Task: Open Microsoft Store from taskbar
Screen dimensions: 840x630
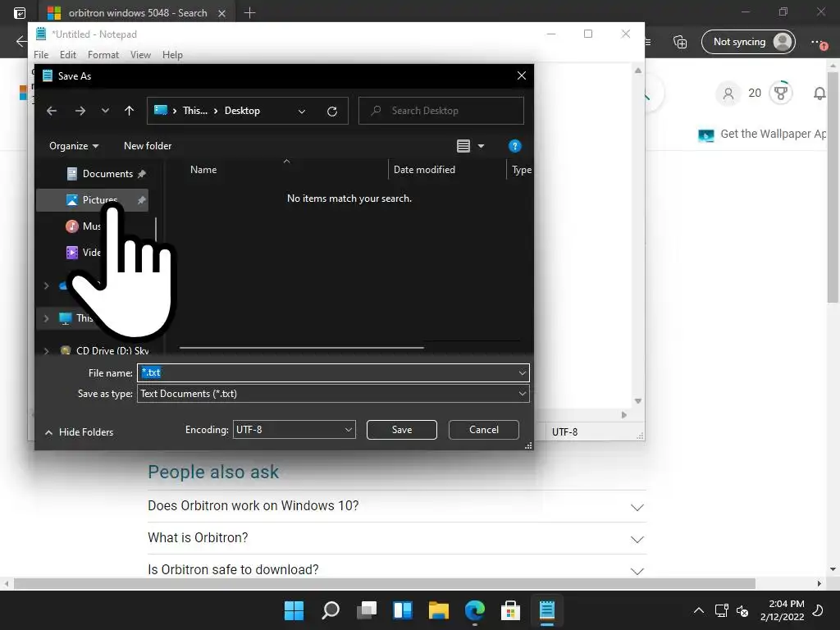Action: tap(510, 610)
